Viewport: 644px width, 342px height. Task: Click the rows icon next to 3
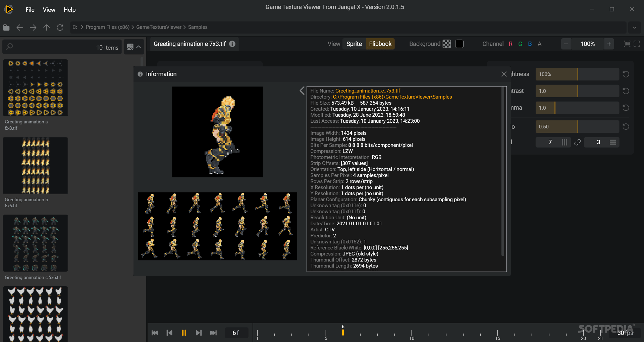coord(613,142)
